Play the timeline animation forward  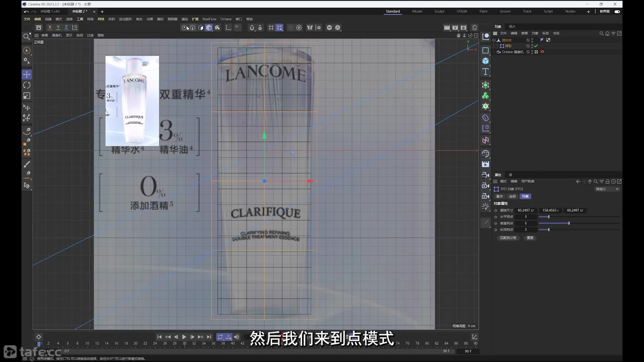(x=184, y=337)
